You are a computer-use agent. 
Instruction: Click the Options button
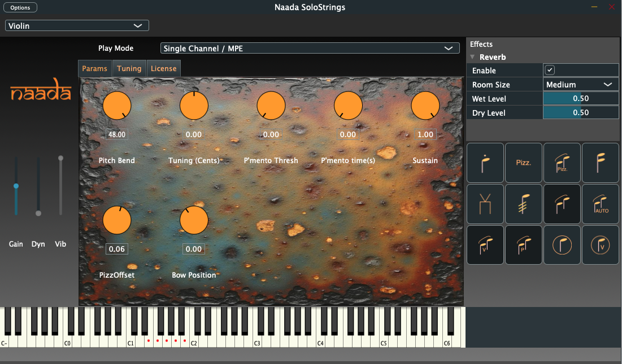click(20, 7)
